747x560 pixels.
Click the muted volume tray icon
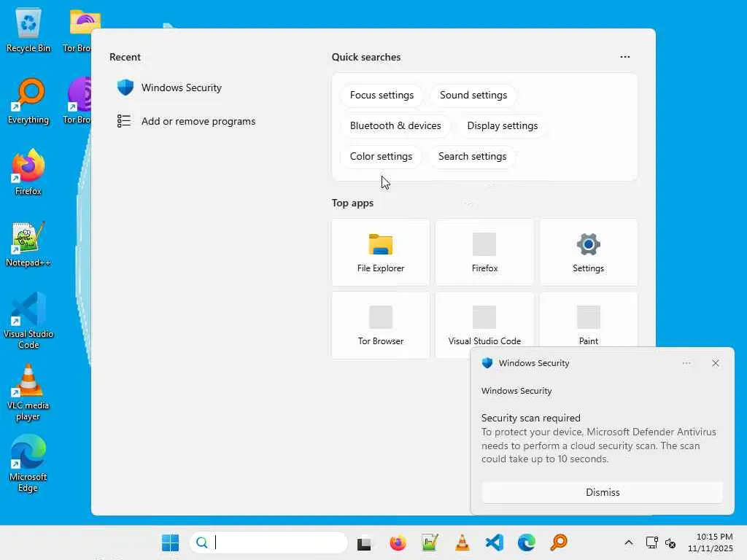click(670, 542)
